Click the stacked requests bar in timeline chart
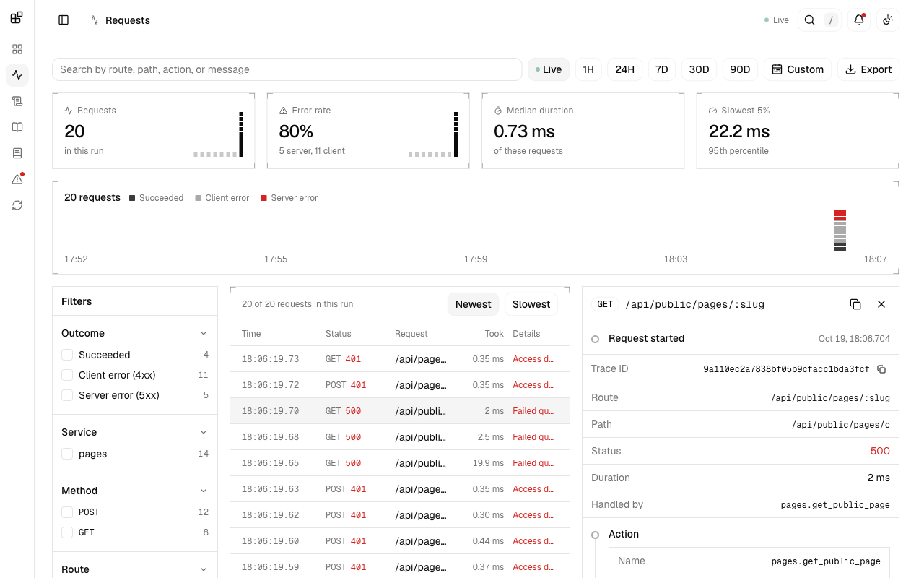 click(840, 230)
